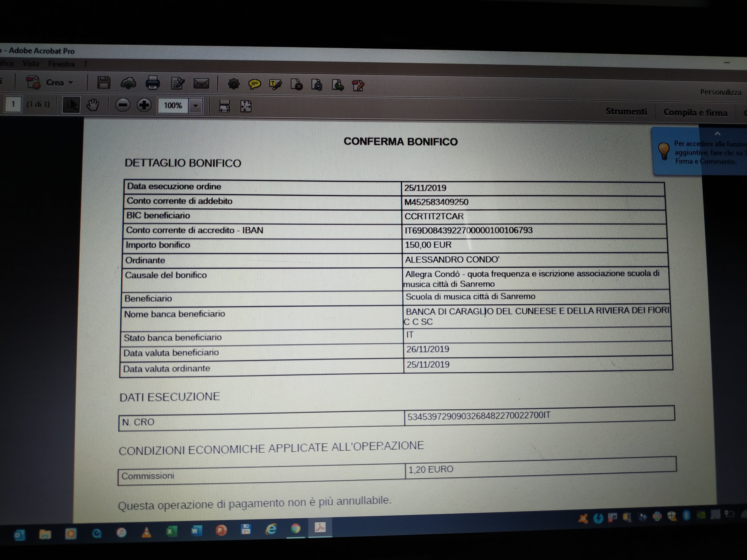The image size is (747, 560).
Task: Click the Create PDF icon
Action: coord(33,82)
